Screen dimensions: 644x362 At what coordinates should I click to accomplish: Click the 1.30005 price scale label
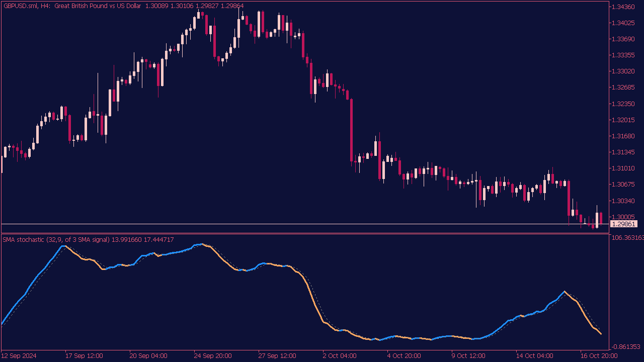tap(623, 217)
